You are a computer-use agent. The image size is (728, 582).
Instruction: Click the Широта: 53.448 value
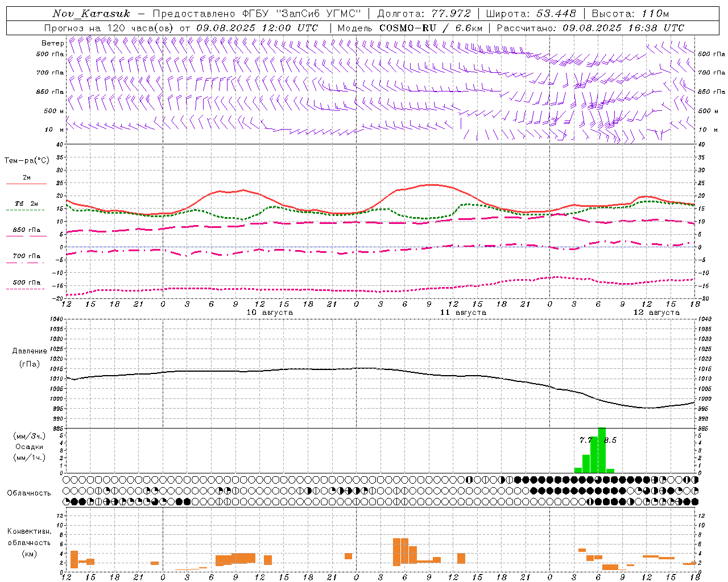pyautogui.click(x=531, y=14)
